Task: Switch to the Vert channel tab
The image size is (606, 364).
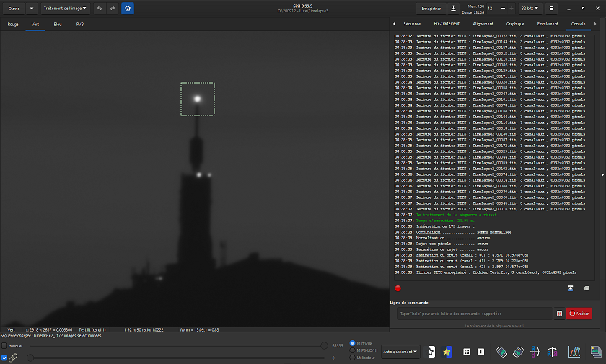Action: pos(35,25)
